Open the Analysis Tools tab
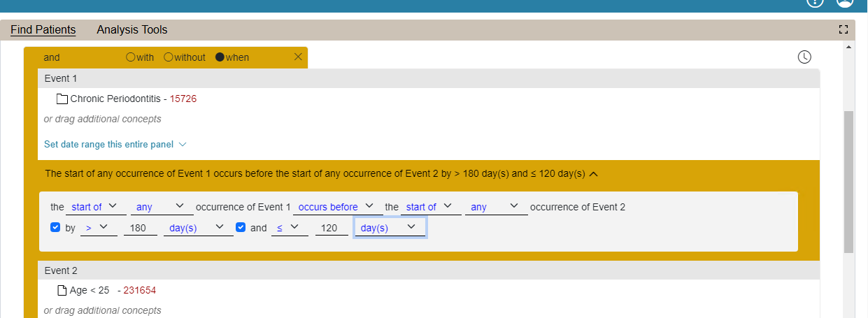The image size is (868, 318). (132, 29)
